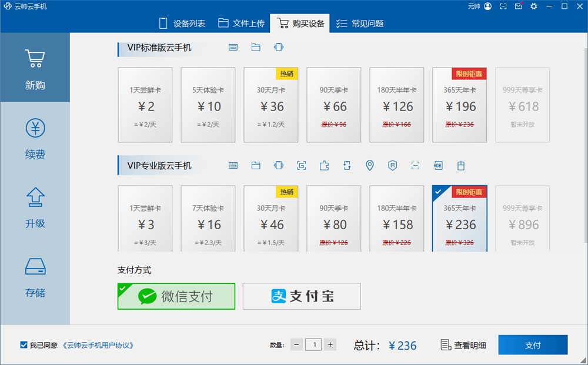Open the mail messages icon
The image size is (588, 365).
coord(518,6)
